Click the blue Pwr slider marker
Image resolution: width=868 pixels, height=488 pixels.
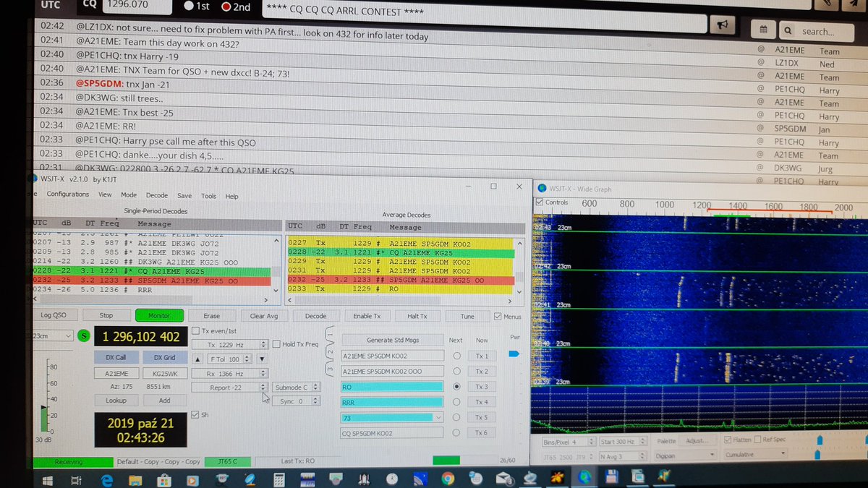[x=514, y=354]
